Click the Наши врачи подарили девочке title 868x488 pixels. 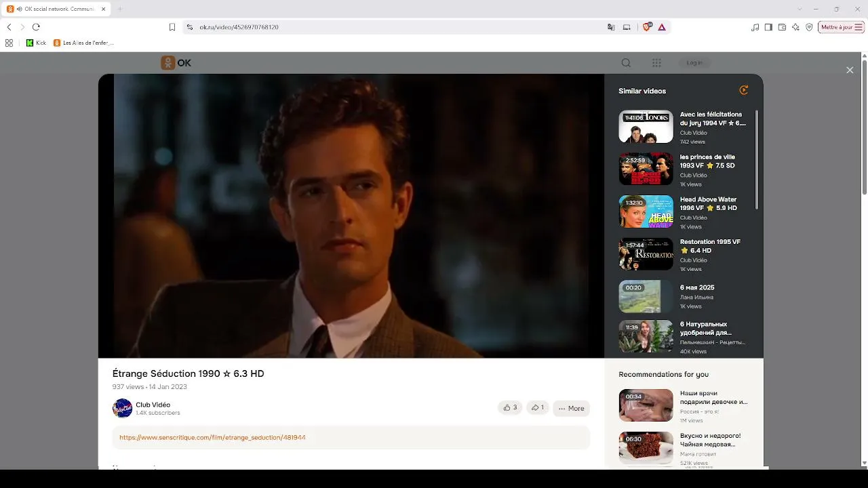pyautogui.click(x=714, y=397)
